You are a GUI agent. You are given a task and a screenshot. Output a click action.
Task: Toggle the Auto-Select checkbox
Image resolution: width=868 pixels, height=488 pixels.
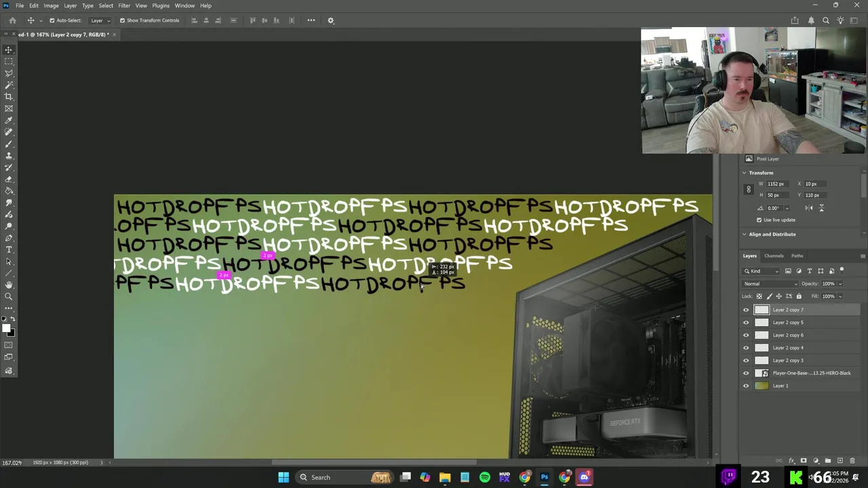click(x=52, y=20)
